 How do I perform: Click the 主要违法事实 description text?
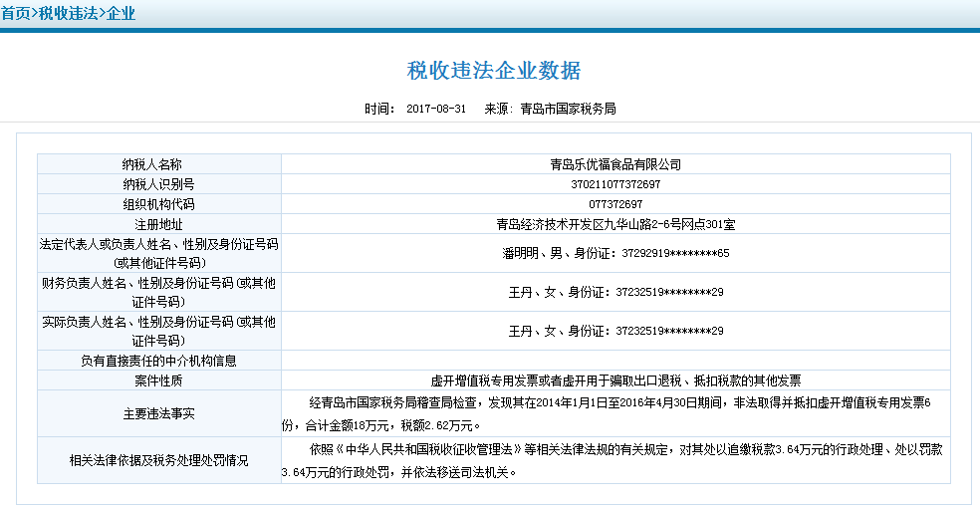coord(615,412)
